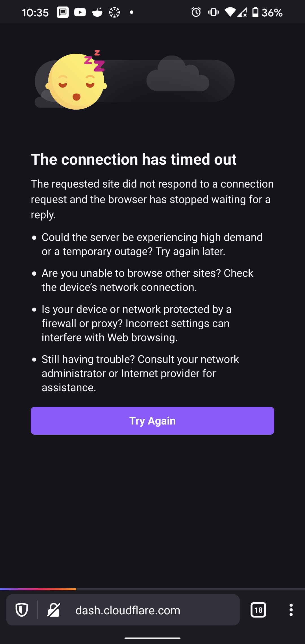Tap the Wi-Fi status icon
The image size is (305, 644).
tap(230, 12)
